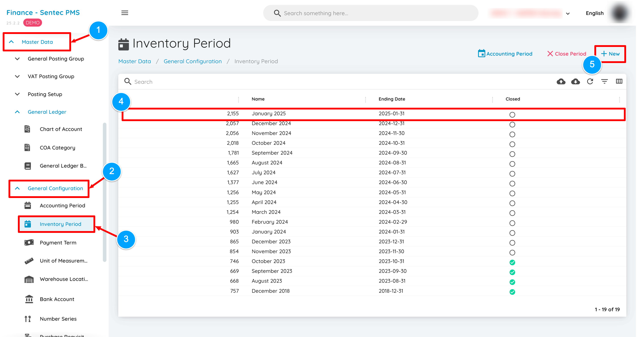Screen dimensions: 644x337
Task: Toggle Closed status for December 2024
Action: tap(512, 124)
